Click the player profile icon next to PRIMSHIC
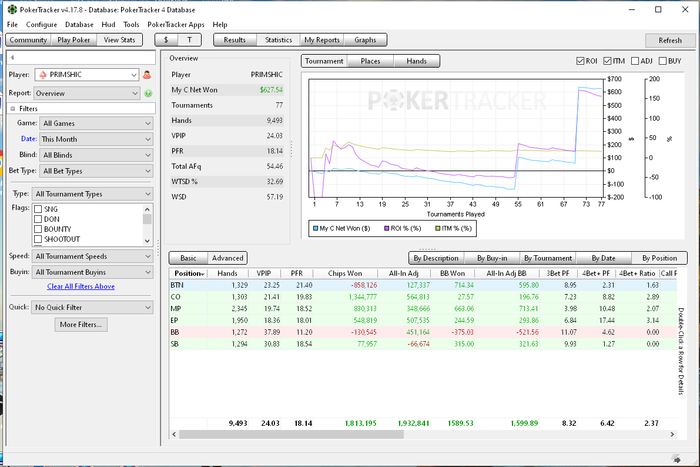 pos(147,75)
